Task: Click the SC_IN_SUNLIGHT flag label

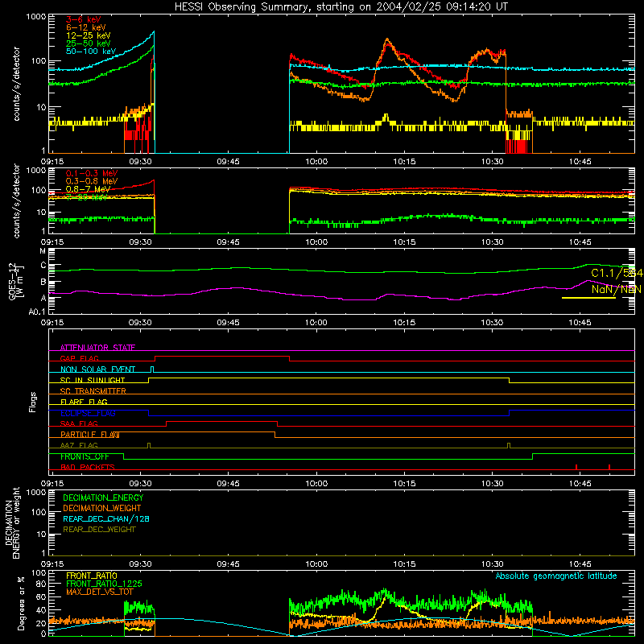Action: click(x=93, y=380)
